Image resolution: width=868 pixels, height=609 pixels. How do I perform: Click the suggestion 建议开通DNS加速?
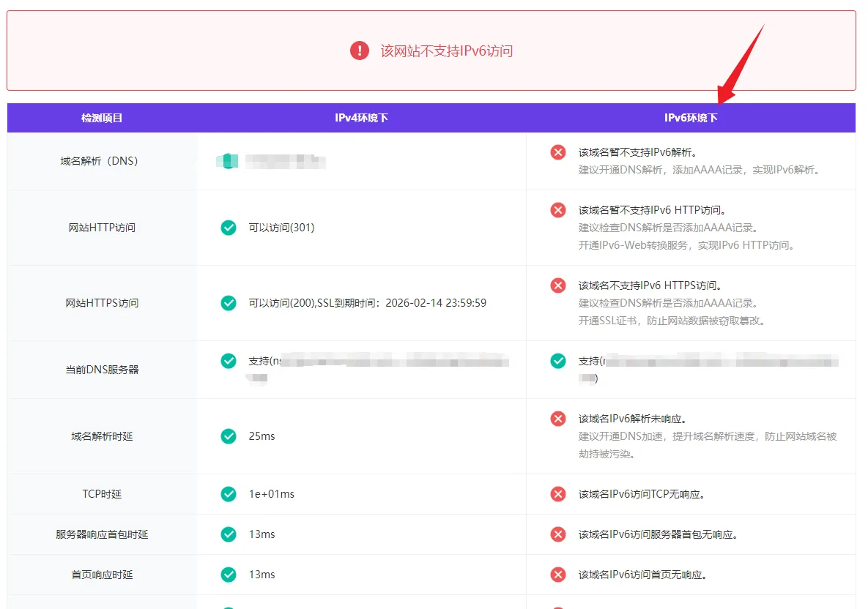708,445
